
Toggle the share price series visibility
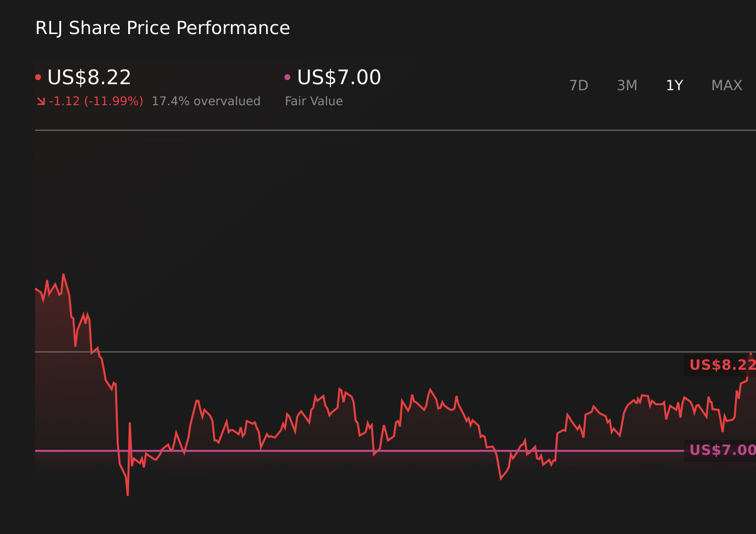point(39,76)
